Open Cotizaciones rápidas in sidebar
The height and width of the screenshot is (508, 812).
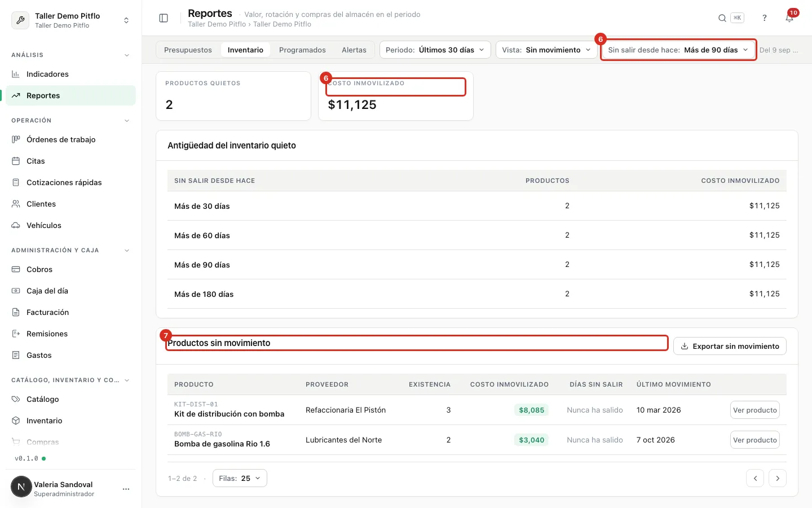[x=70, y=182]
